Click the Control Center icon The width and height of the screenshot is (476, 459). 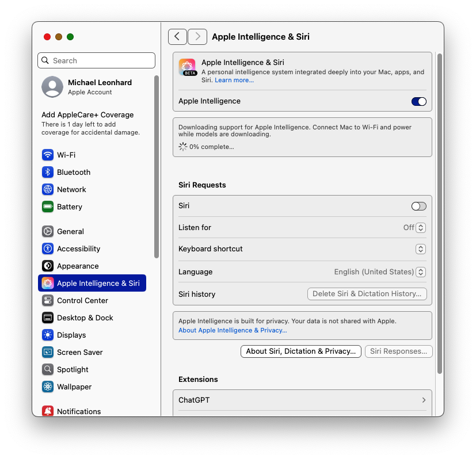click(48, 301)
